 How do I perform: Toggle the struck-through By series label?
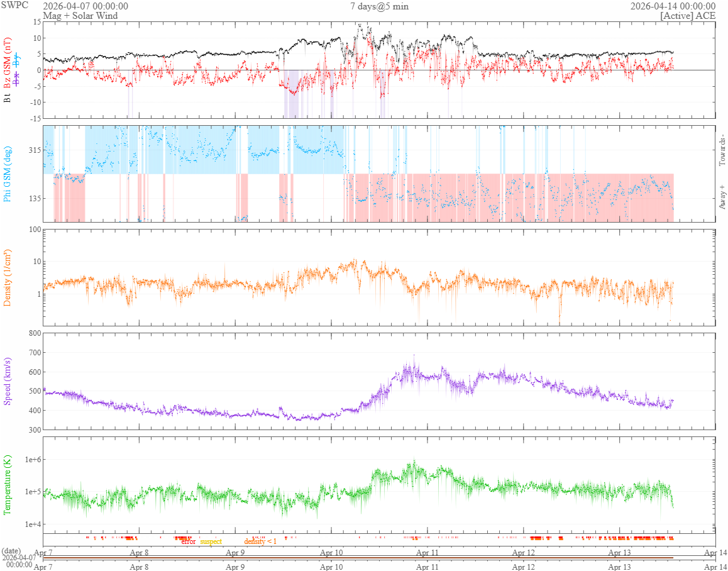point(17,60)
